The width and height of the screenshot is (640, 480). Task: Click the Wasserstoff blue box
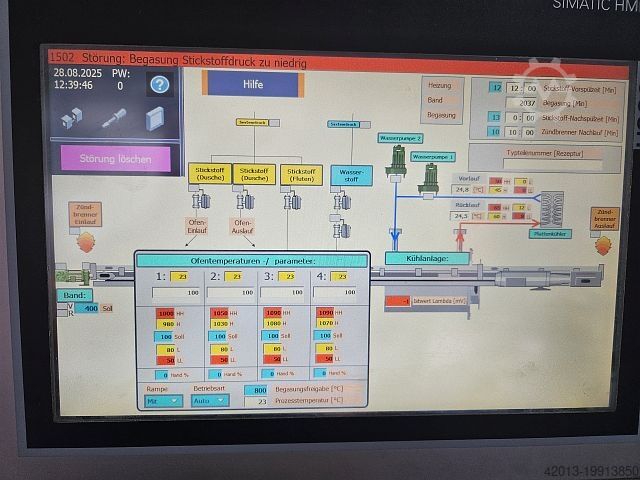pos(350,174)
